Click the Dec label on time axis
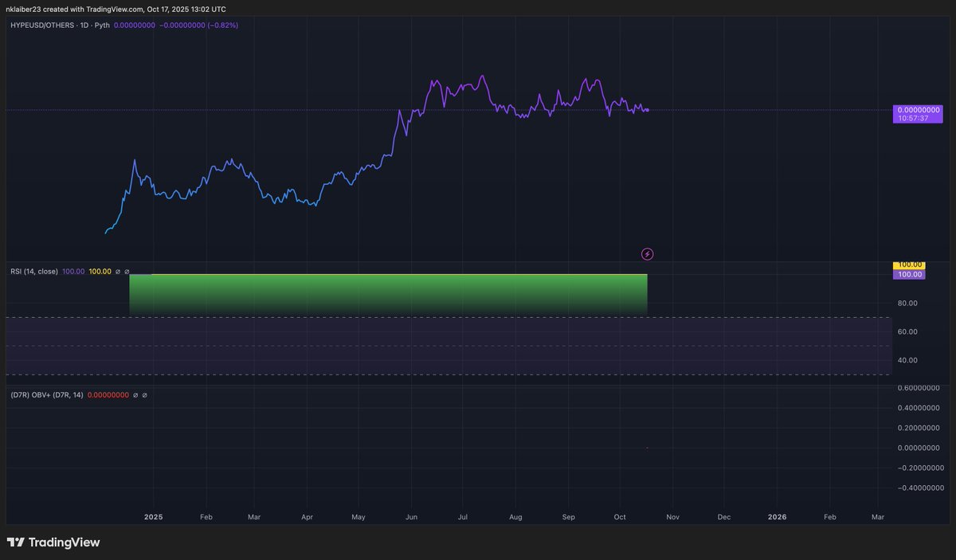 point(723,517)
